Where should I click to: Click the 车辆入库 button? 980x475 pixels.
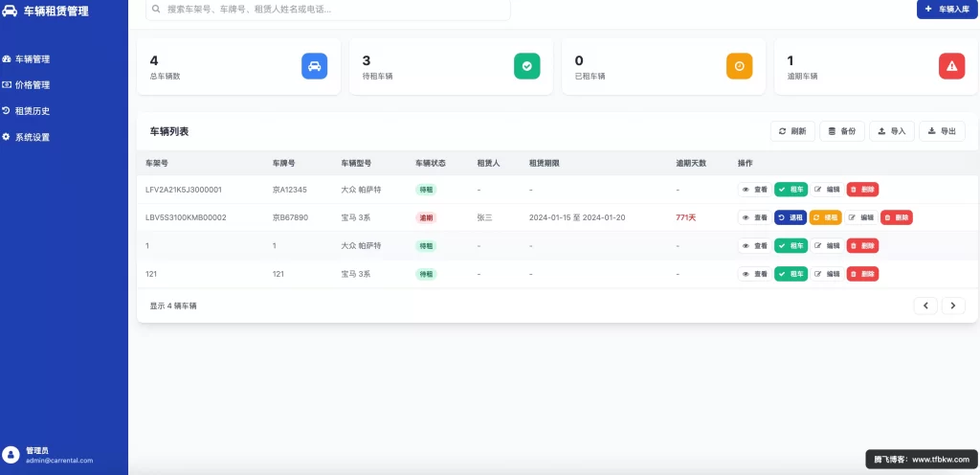coord(947,10)
